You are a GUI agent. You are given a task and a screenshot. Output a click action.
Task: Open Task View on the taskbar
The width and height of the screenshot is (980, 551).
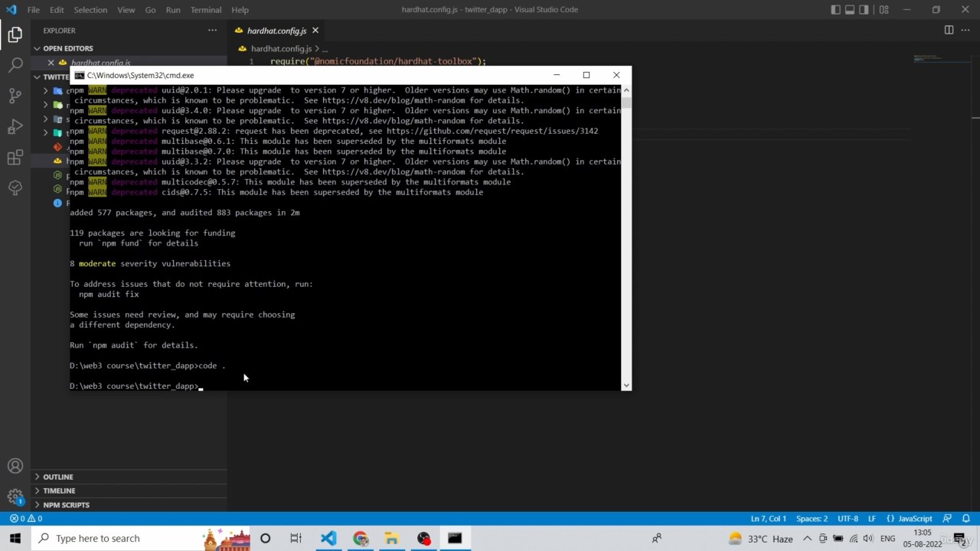(296, 538)
